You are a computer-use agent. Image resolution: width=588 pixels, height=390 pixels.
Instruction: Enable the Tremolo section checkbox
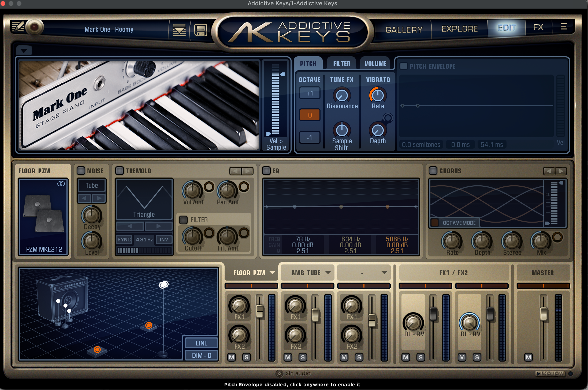click(120, 171)
